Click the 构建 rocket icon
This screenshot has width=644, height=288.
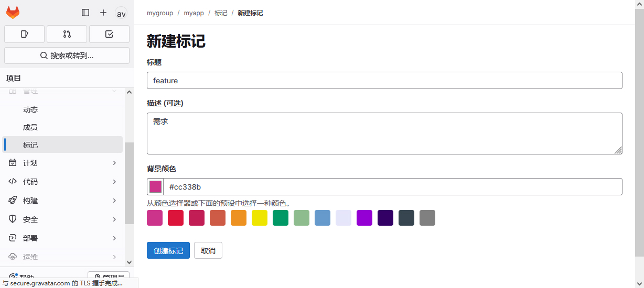(x=13, y=201)
